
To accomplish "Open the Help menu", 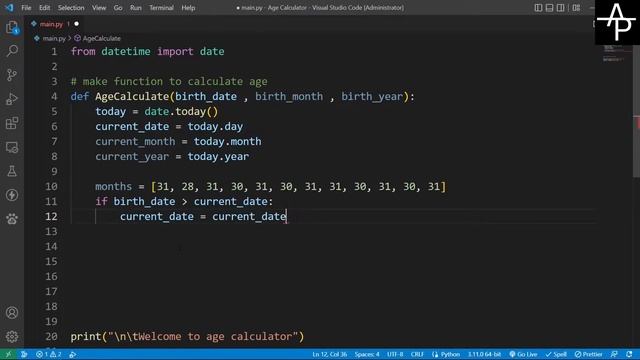I will click(x=188, y=8).
